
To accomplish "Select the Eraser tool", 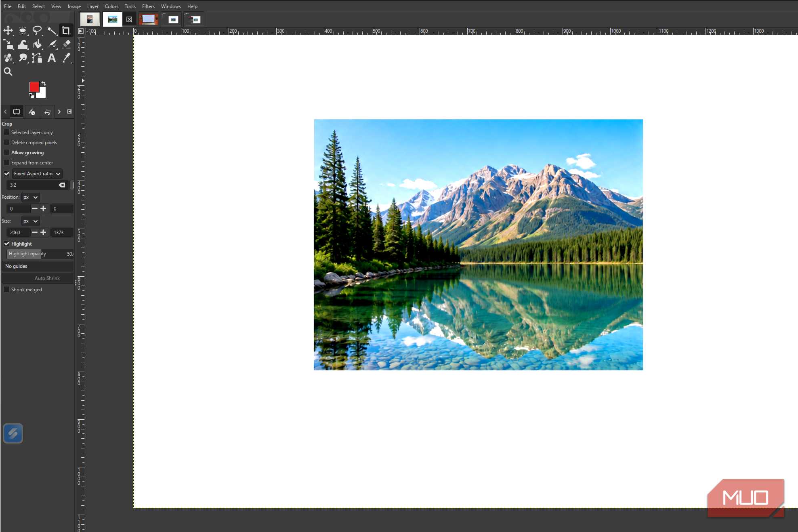I will click(x=66, y=44).
